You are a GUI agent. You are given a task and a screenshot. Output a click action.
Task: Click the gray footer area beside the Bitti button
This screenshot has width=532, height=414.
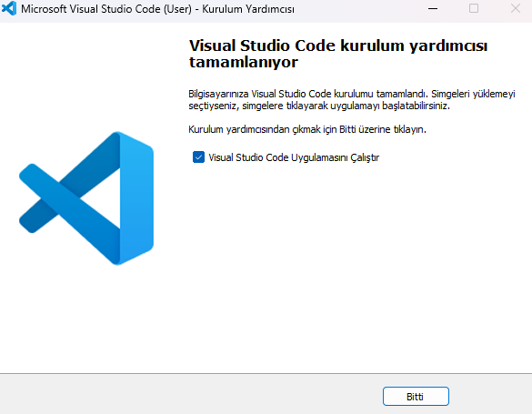190,395
